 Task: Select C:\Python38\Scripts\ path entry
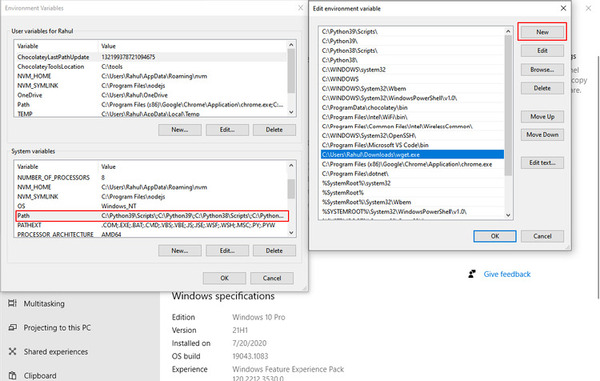tap(412, 50)
